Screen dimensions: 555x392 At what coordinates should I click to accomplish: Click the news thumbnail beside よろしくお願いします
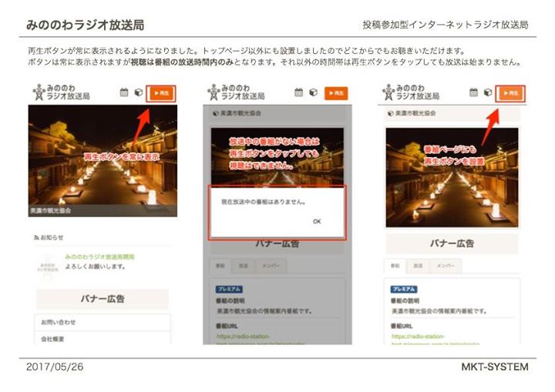(x=48, y=266)
